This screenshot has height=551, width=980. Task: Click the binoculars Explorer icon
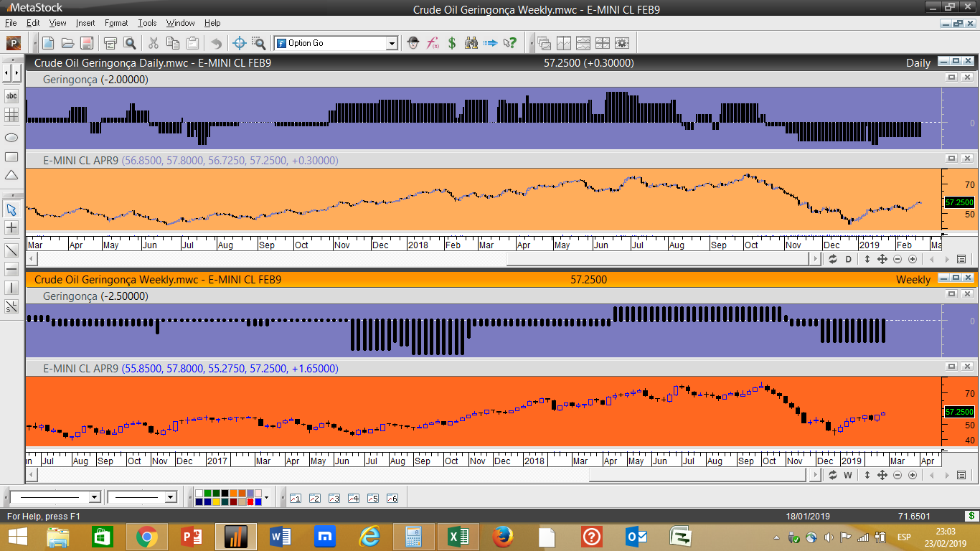tap(471, 43)
